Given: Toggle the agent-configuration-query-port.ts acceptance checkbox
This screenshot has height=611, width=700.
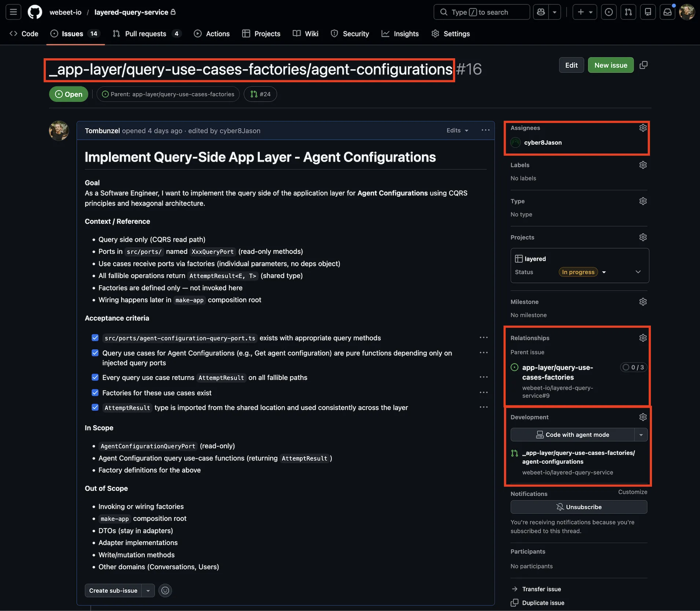Looking at the screenshot, I should 95,337.
